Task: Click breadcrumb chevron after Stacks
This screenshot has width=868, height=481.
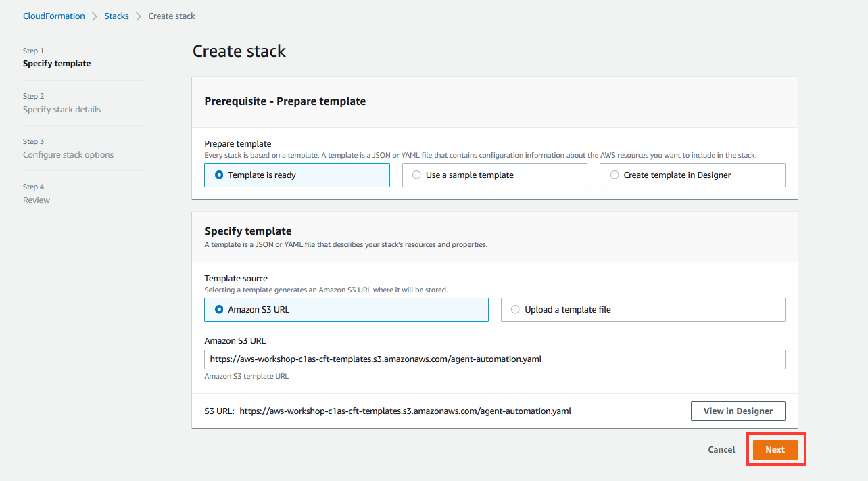Action: point(139,16)
